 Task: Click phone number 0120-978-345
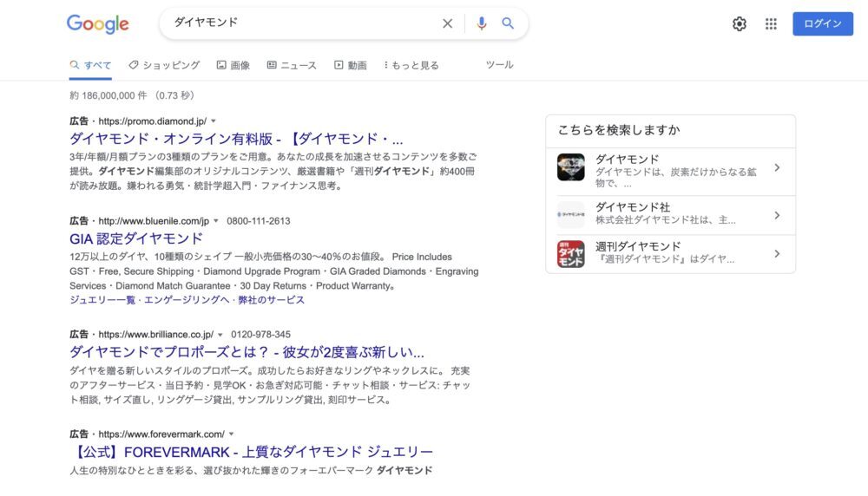point(260,335)
